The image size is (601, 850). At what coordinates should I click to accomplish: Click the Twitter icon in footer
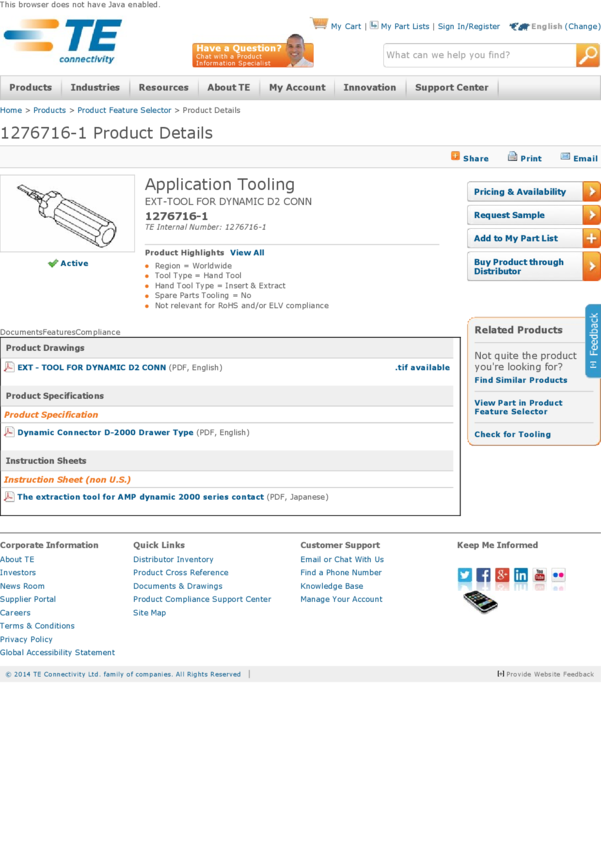(465, 575)
